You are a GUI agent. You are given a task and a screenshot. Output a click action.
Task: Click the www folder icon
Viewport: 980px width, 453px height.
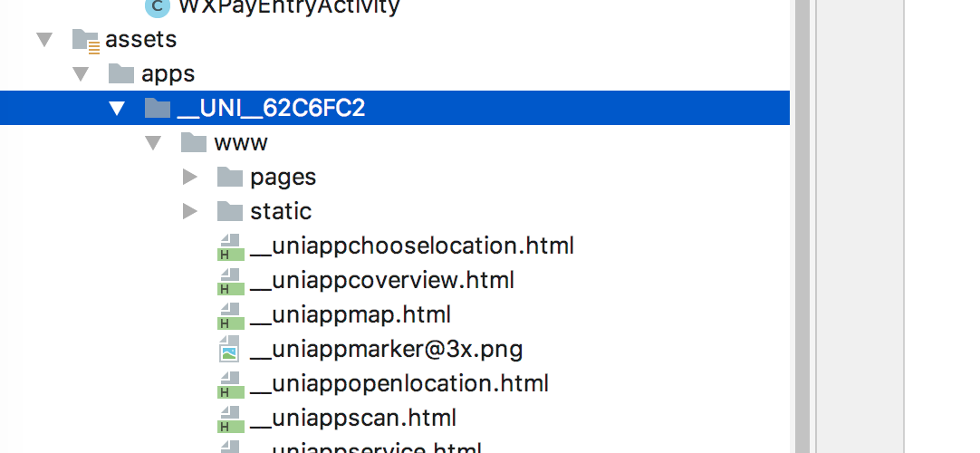click(194, 142)
